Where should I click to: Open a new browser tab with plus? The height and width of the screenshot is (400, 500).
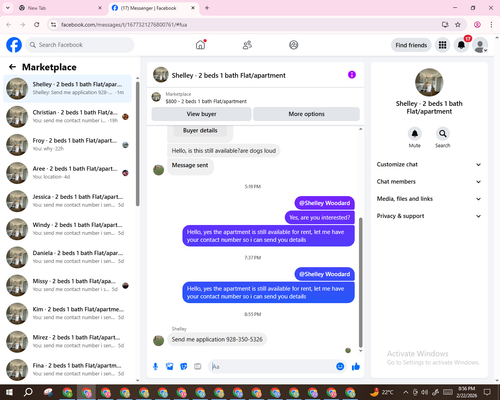pyautogui.click(x=207, y=8)
